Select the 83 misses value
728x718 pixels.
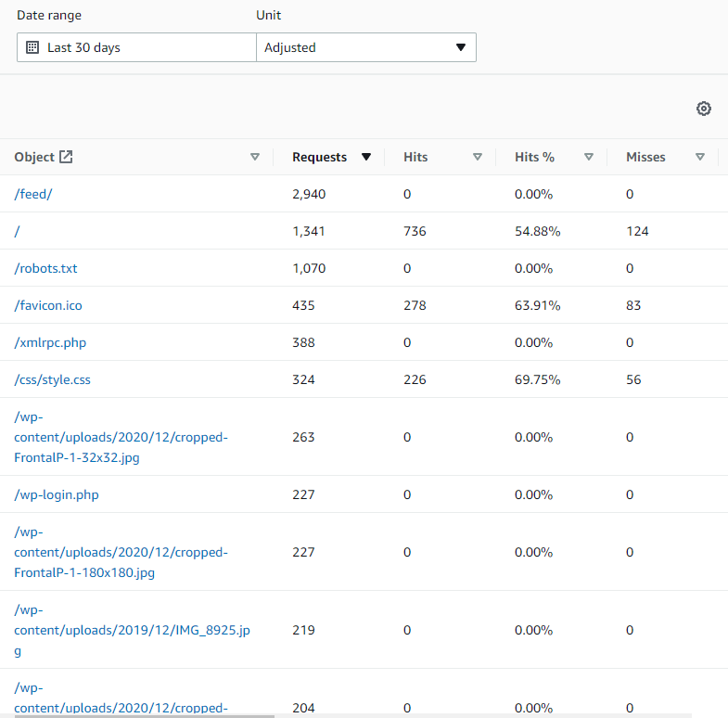[633, 305]
